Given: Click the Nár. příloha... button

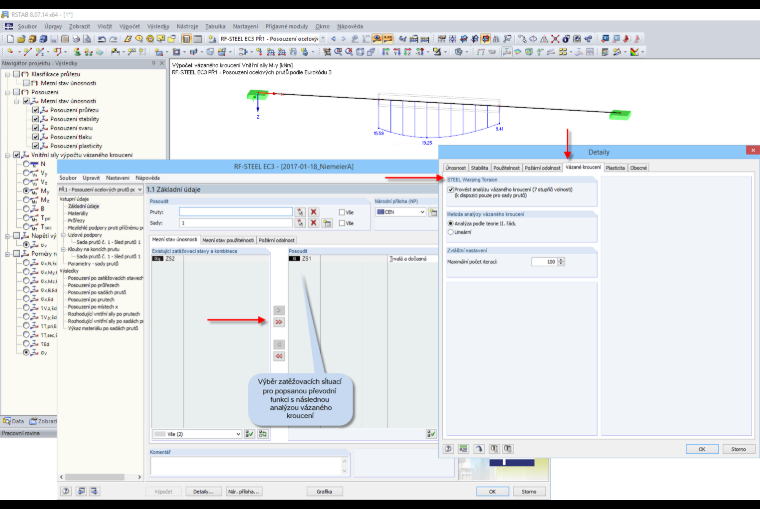Looking at the screenshot, I should [243, 491].
